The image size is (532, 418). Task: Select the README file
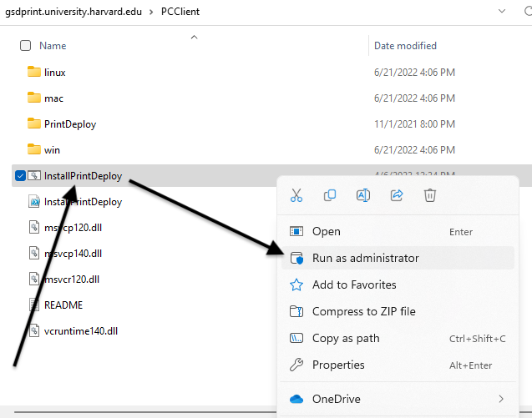click(63, 305)
